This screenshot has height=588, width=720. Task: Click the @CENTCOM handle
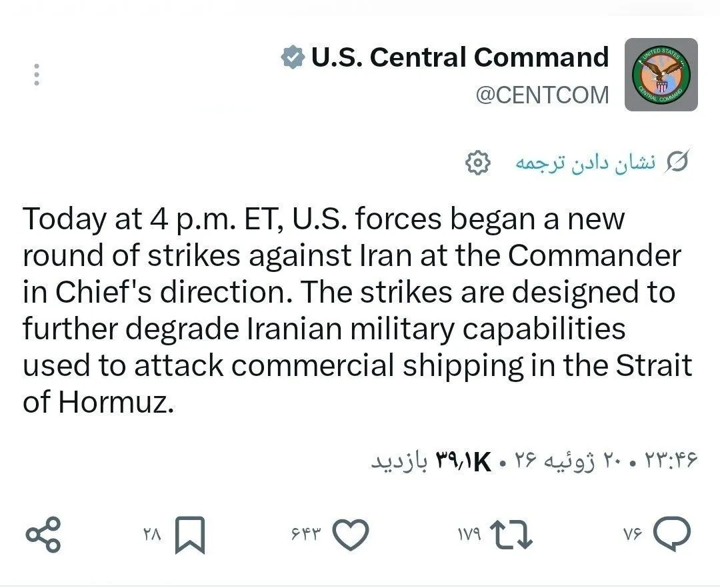pos(542,95)
